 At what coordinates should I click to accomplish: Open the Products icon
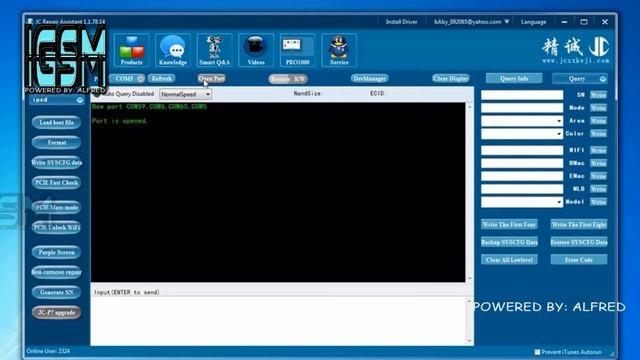tap(131, 50)
